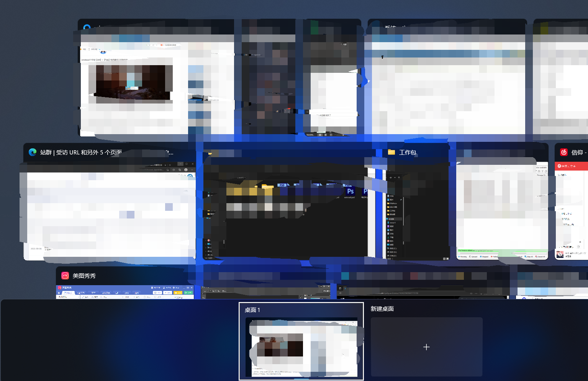Click the up-arrow in the File Explorer toolbar

pos(399,177)
